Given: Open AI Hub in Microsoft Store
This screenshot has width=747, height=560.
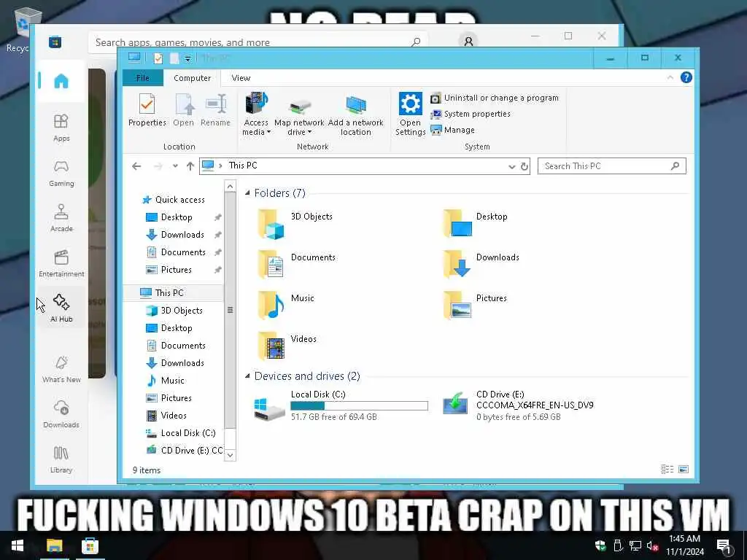Looking at the screenshot, I should 61,308.
